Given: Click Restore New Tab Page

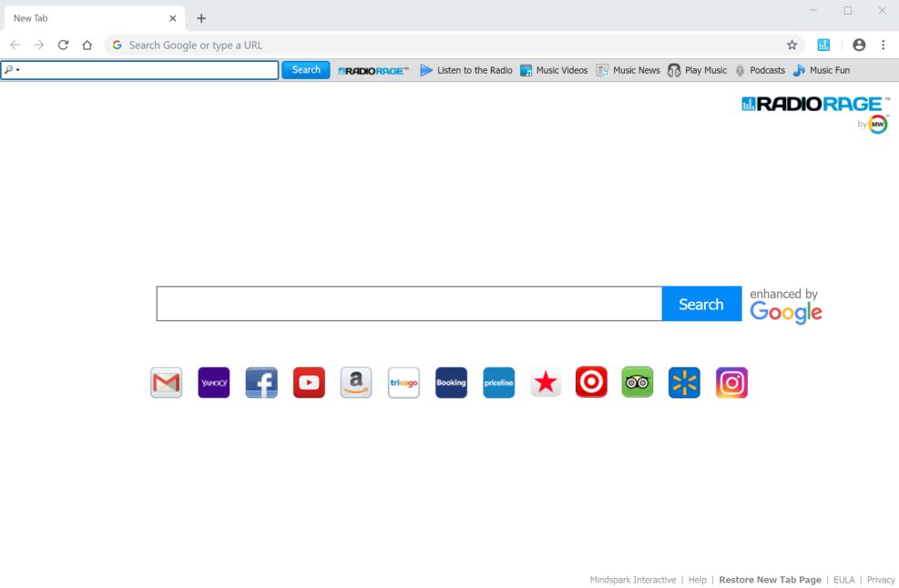Looking at the screenshot, I should 770,580.
